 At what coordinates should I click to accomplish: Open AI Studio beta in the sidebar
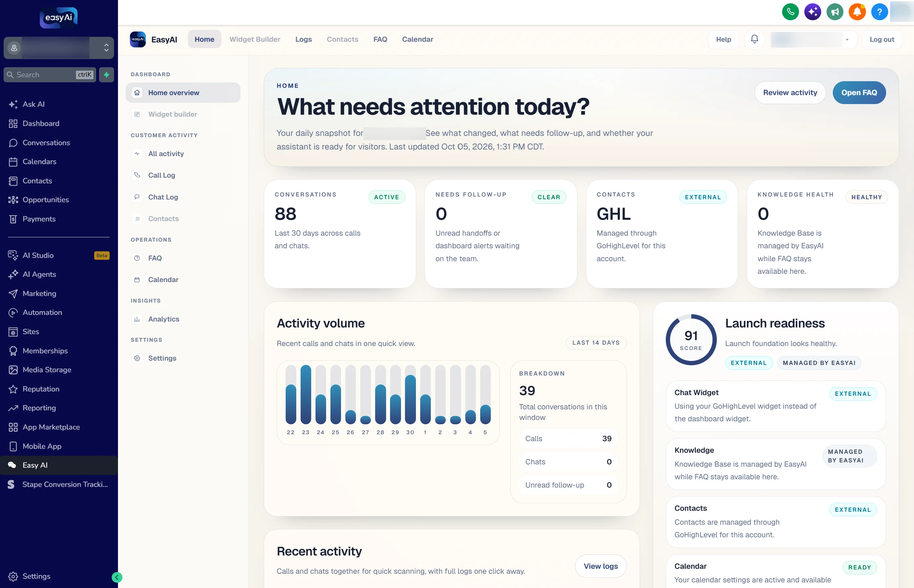coord(59,255)
